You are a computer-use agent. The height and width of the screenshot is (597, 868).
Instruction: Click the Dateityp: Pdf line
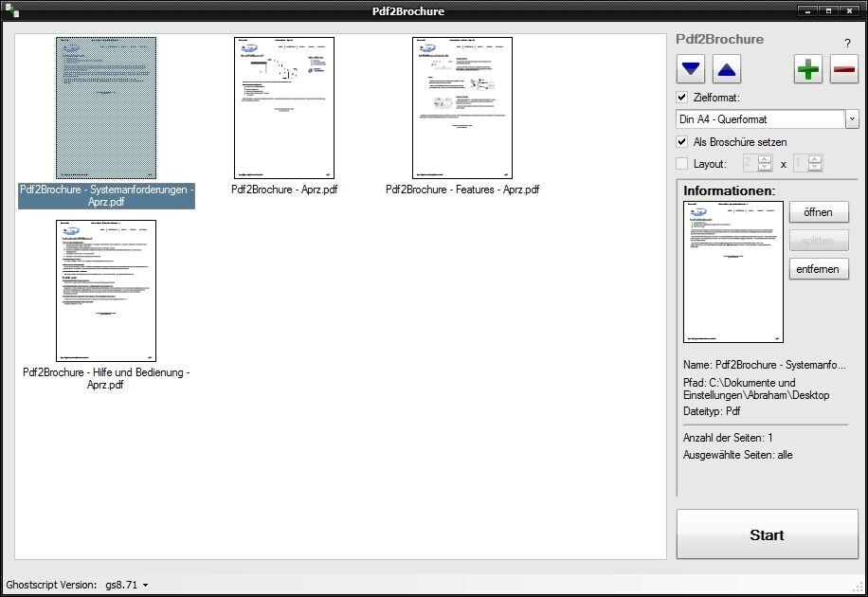(712, 411)
